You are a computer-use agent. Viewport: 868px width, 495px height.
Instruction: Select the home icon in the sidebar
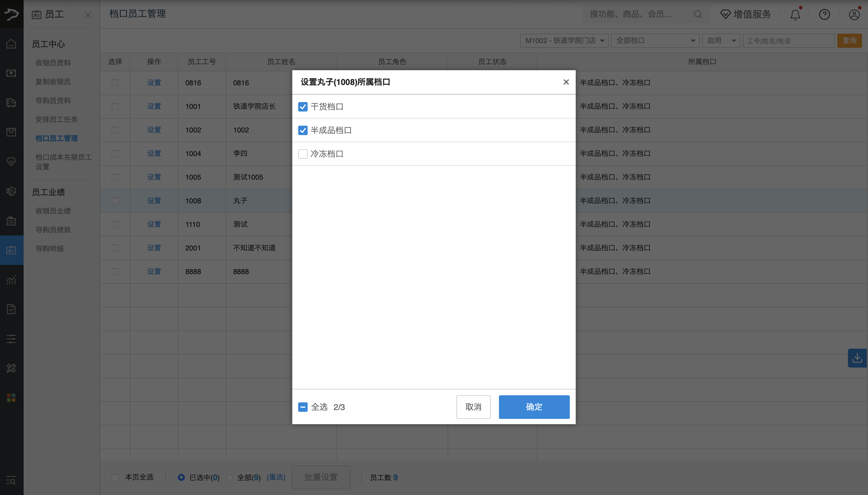(x=11, y=44)
